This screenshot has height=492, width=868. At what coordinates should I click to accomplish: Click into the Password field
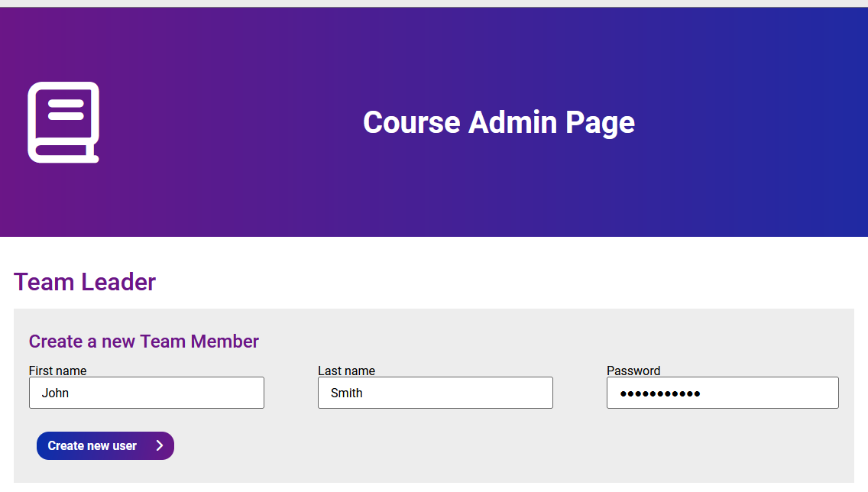tap(723, 393)
